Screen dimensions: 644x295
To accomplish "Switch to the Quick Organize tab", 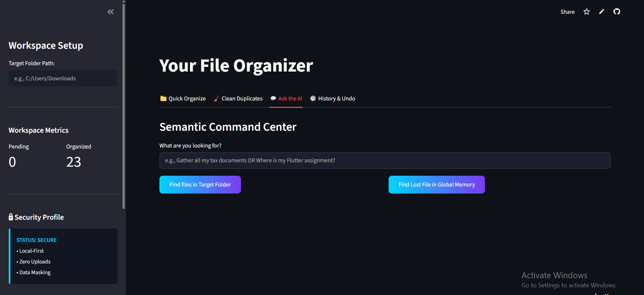I will (x=183, y=98).
